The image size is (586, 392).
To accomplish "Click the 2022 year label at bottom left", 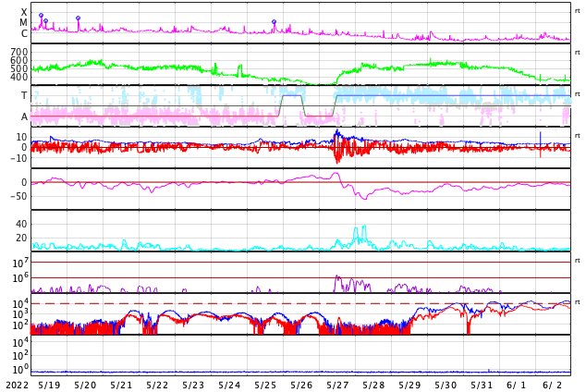I will pyautogui.click(x=16, y=385).
